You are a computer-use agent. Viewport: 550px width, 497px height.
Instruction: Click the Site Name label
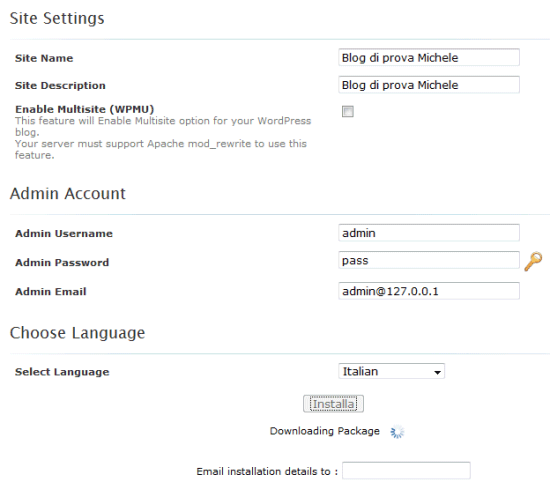(44, 58)
